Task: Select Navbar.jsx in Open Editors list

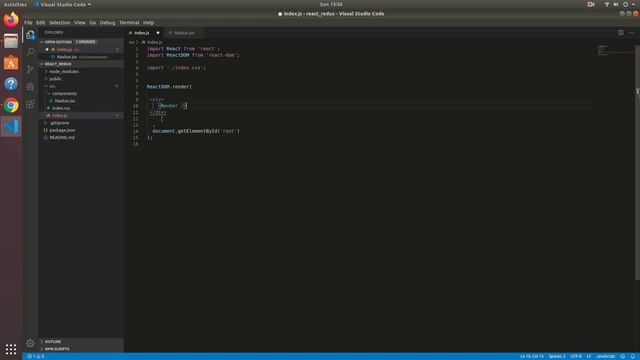Action: tap(81, 57)
